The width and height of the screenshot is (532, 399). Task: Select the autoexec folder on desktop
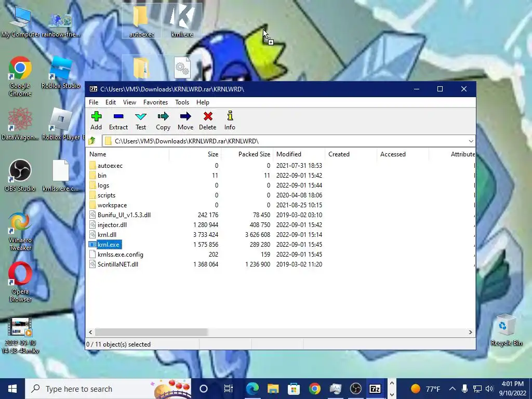141,22
